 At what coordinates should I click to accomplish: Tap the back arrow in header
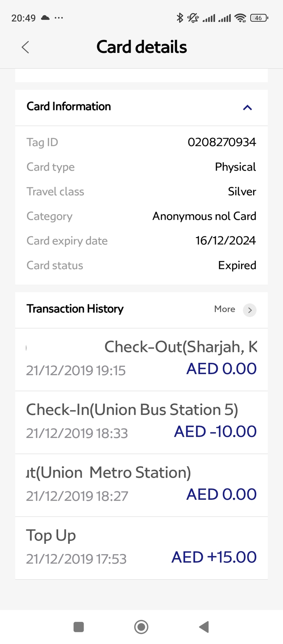tap(25, 47)
